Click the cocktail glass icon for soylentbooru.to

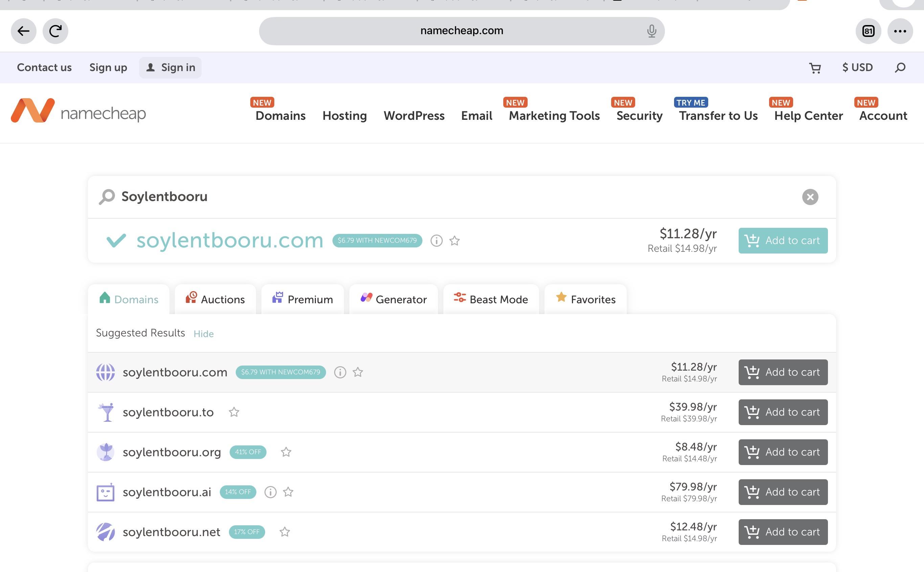pyautogui.click(x=106, y=412)
